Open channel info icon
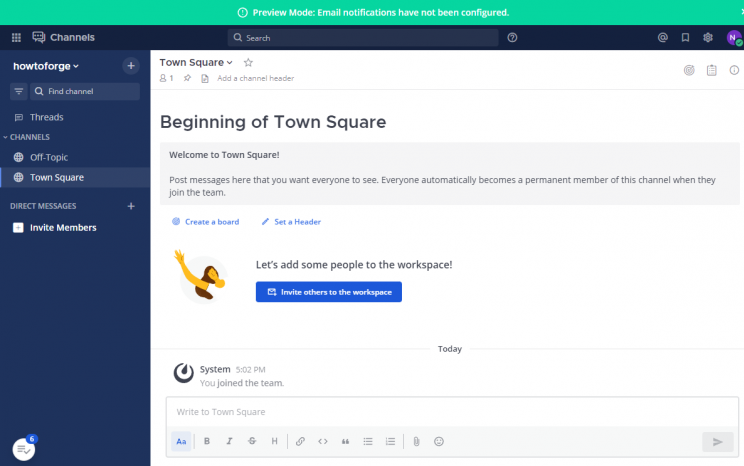744x466 pixels. [x=734, y=70]
